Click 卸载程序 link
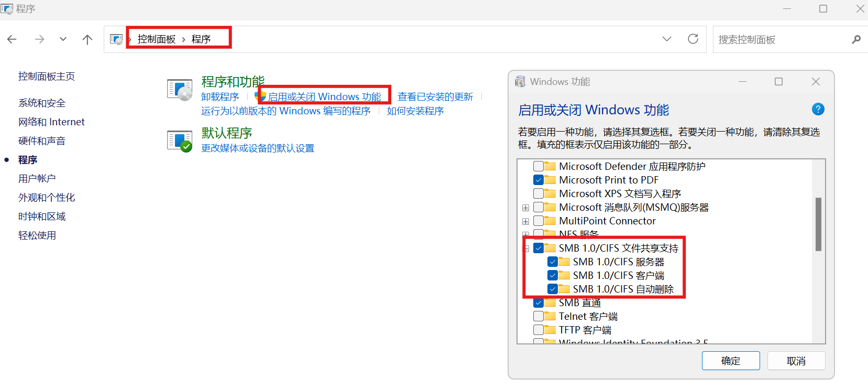This screenshot has height=389, width=868. [220, 97]
